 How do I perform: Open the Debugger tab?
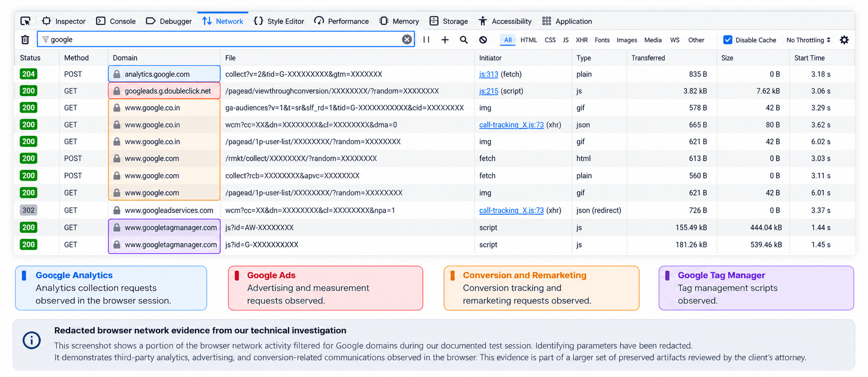click(169, 21)
